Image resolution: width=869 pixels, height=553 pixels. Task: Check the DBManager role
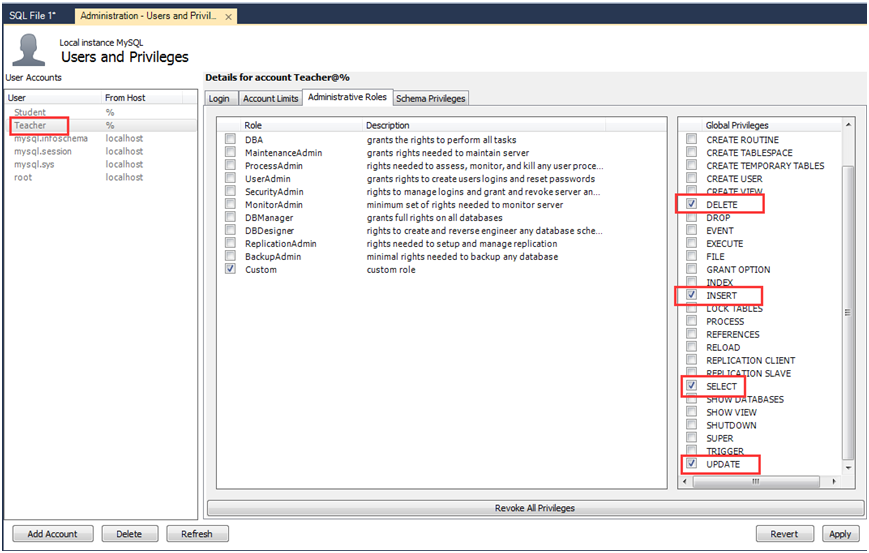(231, 217)
